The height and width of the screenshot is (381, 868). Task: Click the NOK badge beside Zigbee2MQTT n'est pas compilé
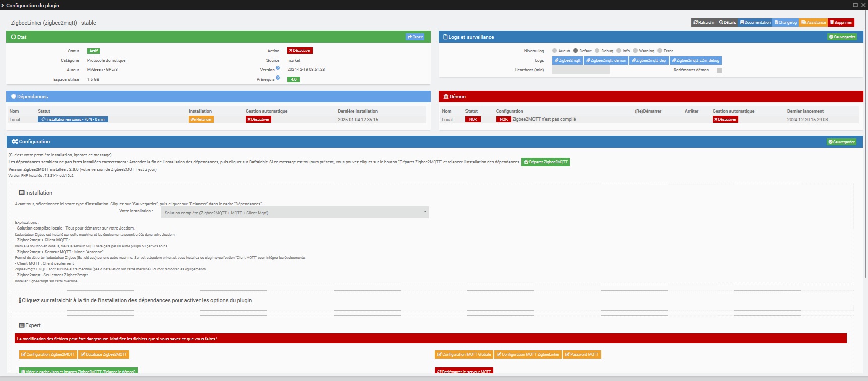[504, 119]
